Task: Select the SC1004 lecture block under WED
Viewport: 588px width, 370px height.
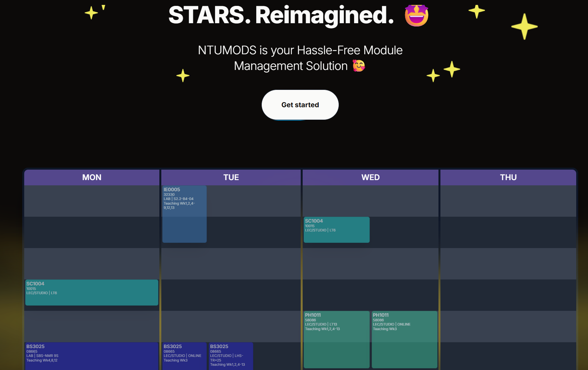Action: pos(336,230)
